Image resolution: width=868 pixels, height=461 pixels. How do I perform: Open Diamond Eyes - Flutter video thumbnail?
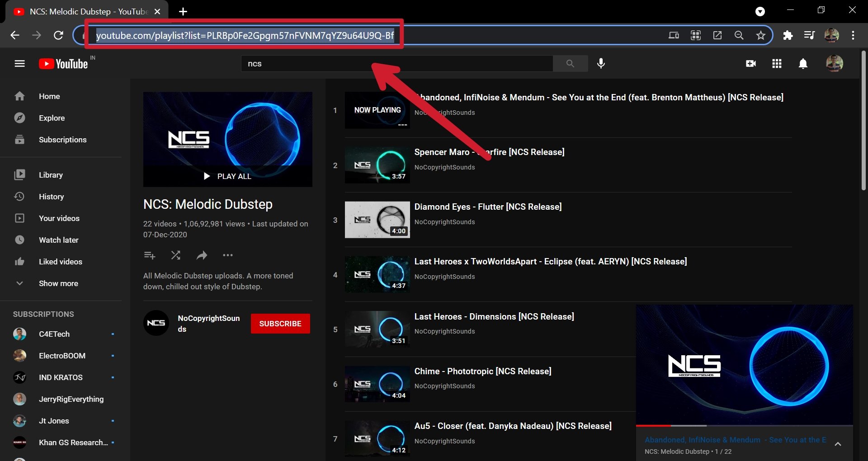click(377, 220)
